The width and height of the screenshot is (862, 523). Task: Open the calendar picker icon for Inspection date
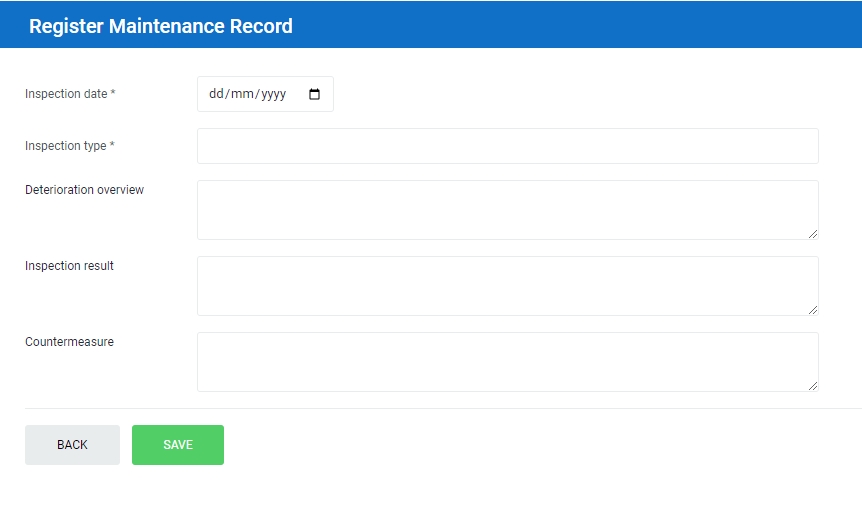pos(314,94)
